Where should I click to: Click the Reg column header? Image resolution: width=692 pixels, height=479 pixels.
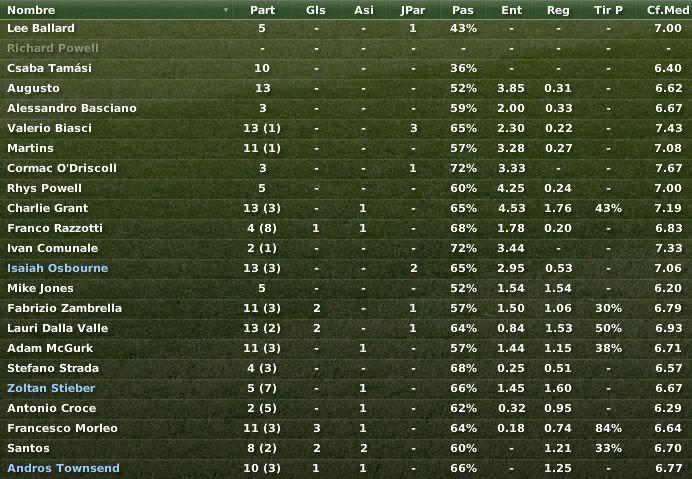click(x=558, y=10)
